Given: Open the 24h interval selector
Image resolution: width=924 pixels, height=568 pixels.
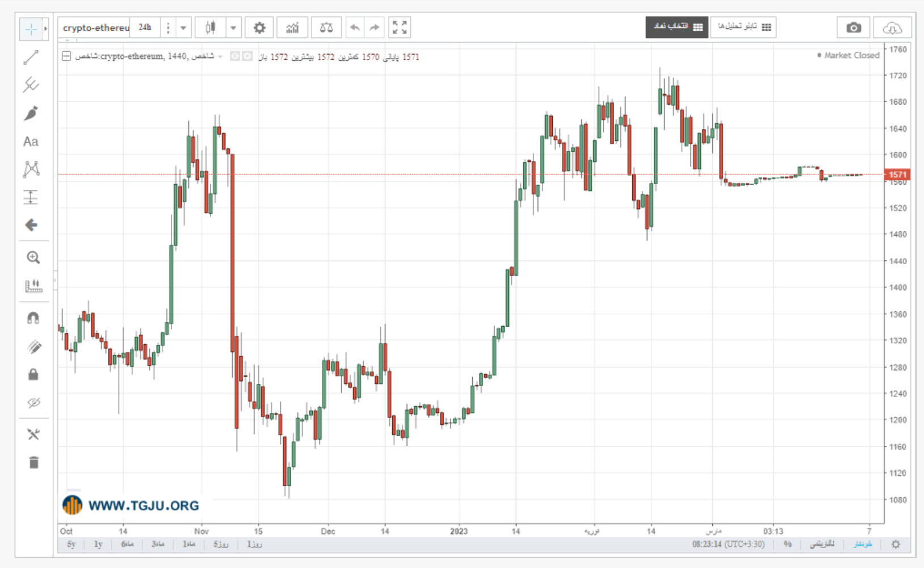Looking at the screenshot, I should [x=145, y=27].
